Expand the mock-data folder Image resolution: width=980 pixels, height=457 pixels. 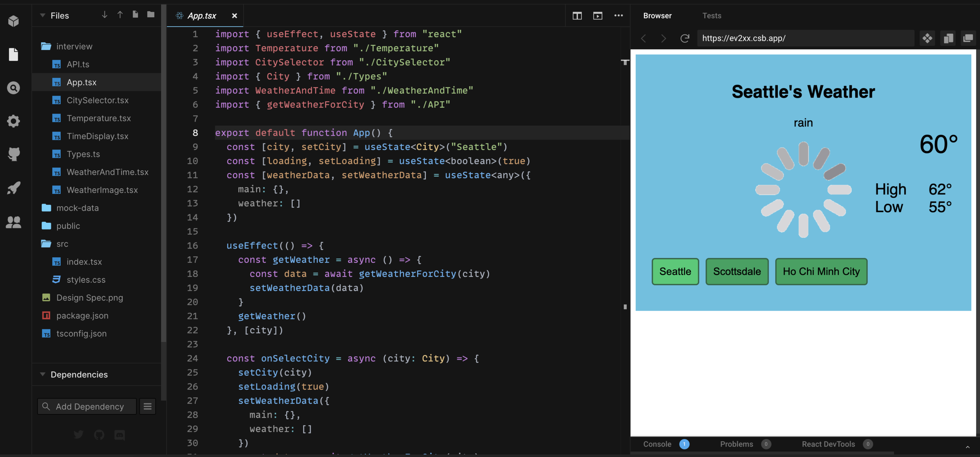tap(77, 208)
